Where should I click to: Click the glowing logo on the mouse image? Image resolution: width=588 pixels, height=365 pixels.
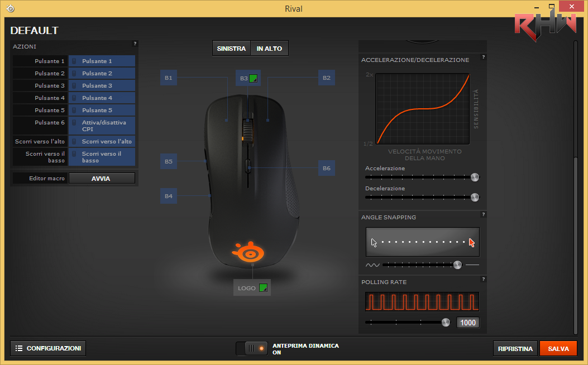[248, 252]
